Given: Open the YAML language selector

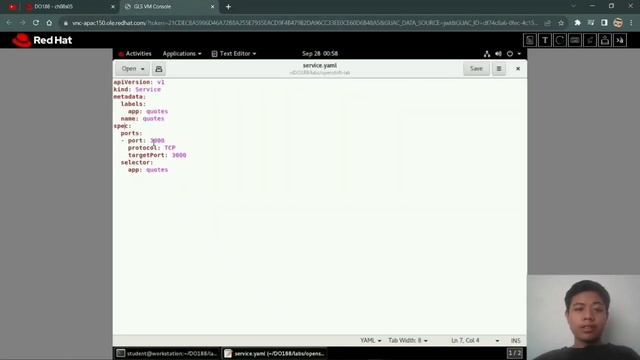Looking at the screenshot, I should (371, 340).
